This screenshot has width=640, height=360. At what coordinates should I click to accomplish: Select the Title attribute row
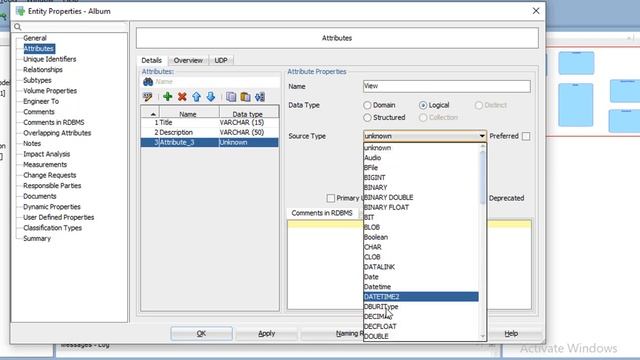[x=210, y=122]
